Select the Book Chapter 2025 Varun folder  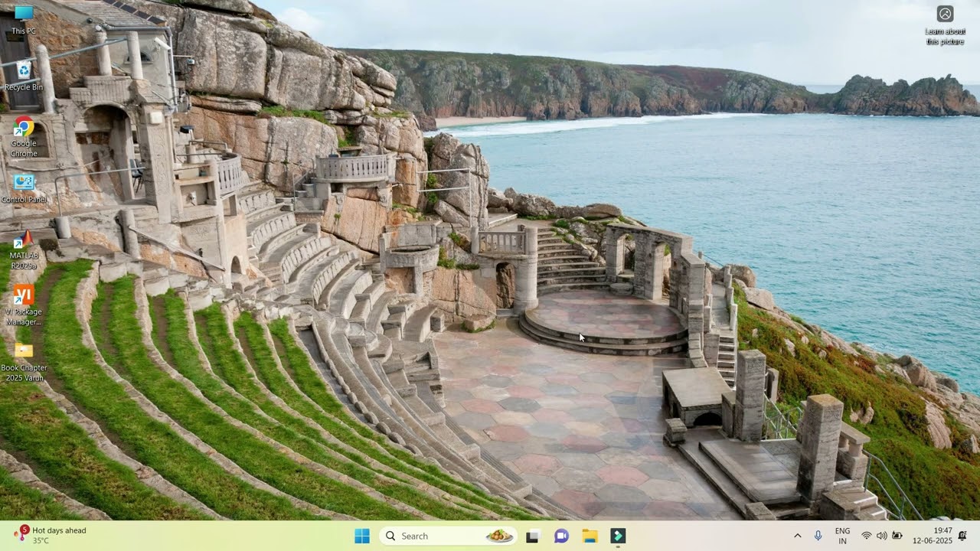(24, 361)
